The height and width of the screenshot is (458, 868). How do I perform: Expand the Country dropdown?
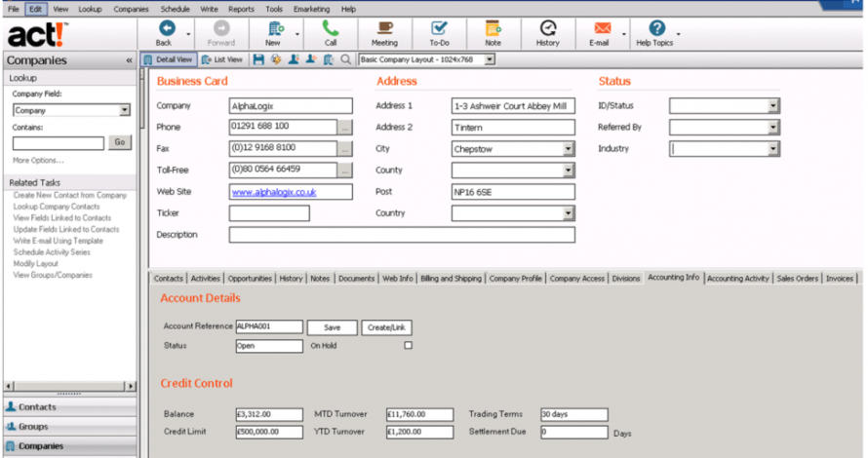click(x=568, y=213)
